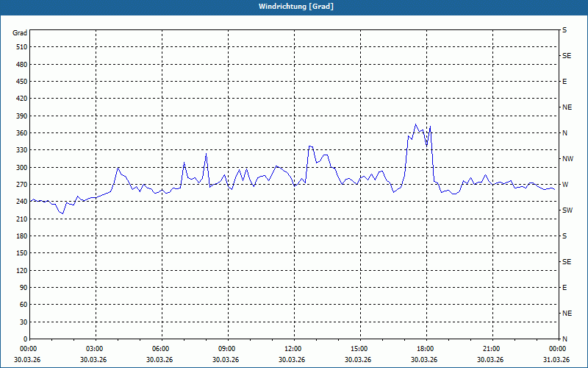This screenshot has width=588, height=368.
Task: Select the '270' y-axis value
Action: click(22, 185)
